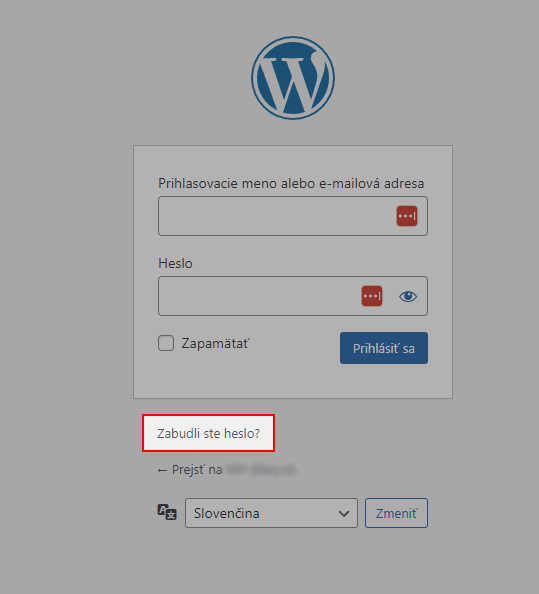This screenshot has height=594, width=539.
Task: Click the blurred site name after Prejsť na
Action: 260,470
